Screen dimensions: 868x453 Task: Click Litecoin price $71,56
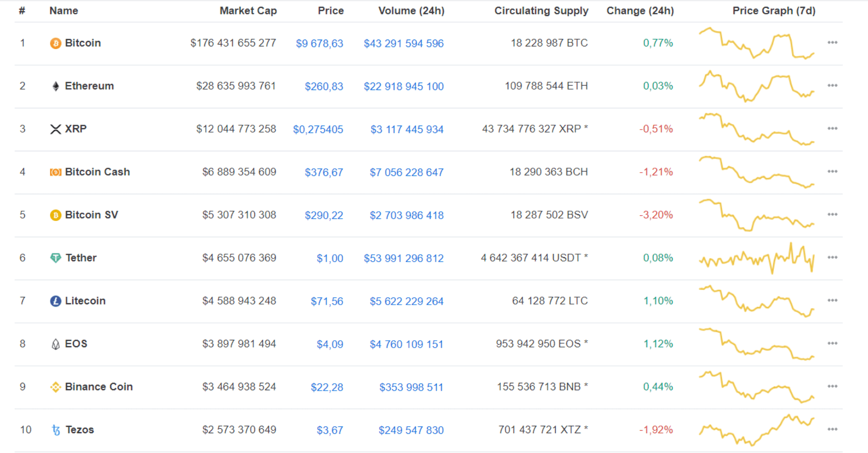coord(327,302)
